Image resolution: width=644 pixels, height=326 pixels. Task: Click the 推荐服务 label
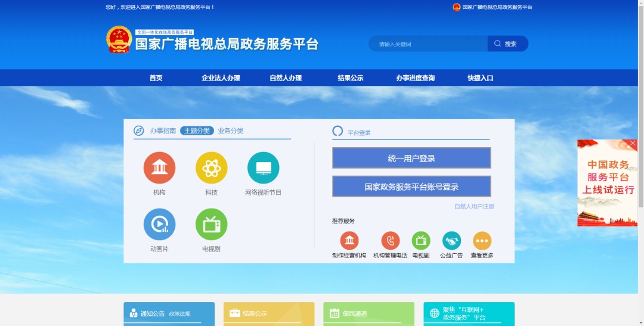343,221
